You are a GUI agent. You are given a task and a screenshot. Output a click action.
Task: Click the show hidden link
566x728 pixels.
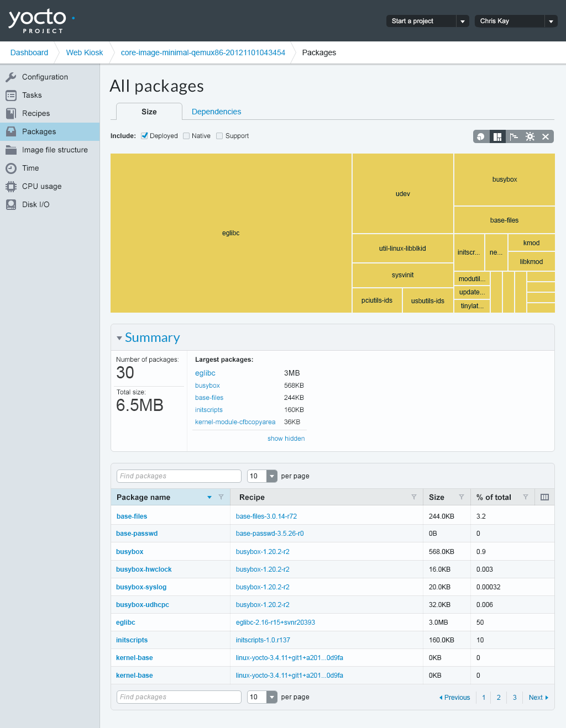(x=286, y=439)
